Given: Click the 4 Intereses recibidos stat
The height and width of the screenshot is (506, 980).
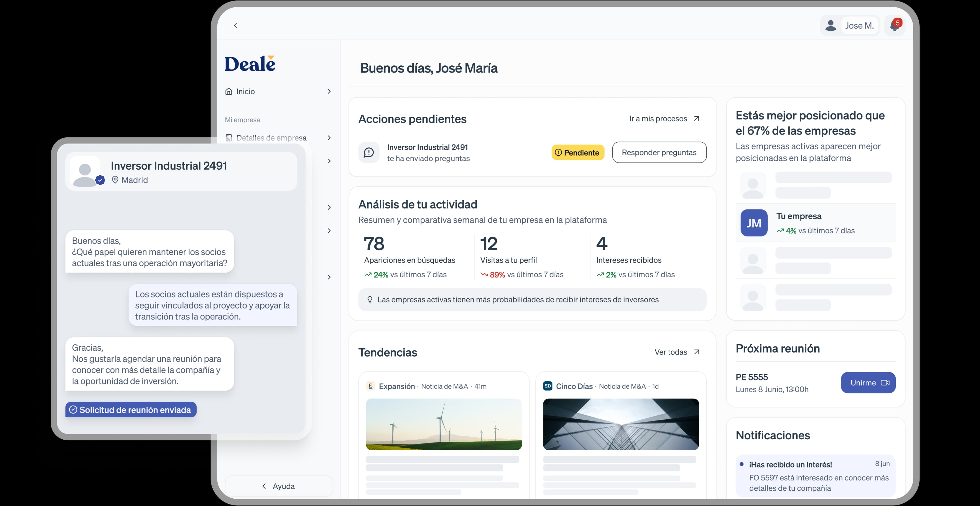Looking at the screenshot, I should (x=635, y=257).
